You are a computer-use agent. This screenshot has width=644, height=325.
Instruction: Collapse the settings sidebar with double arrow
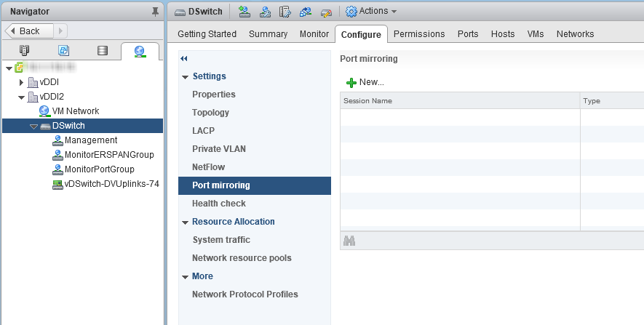184,59
